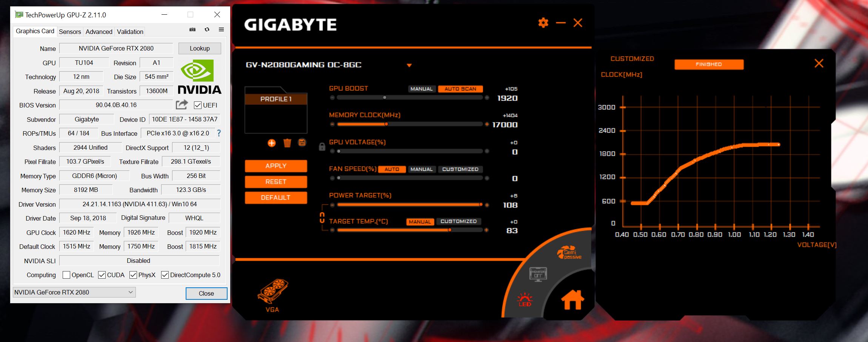Open Gigabyte settings gear
The image size is (868, 342).
point(543,23)
